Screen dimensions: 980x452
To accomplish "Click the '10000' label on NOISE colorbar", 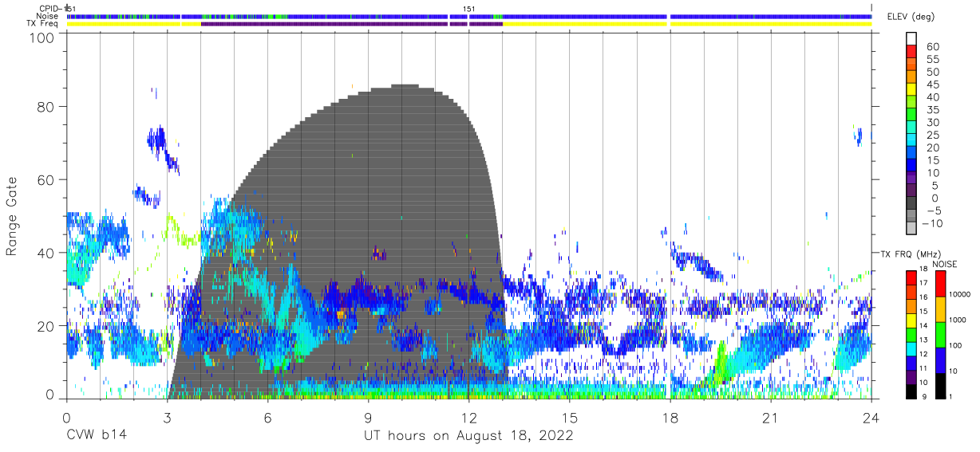I will coord(959,294).
